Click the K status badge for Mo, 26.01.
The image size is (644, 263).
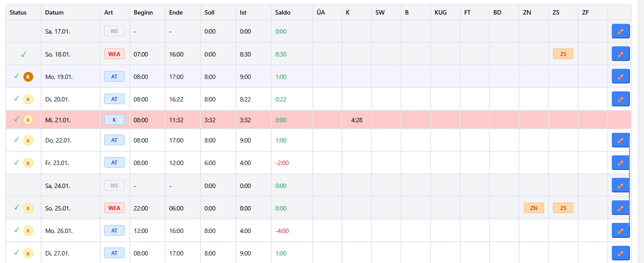(28, 230)
